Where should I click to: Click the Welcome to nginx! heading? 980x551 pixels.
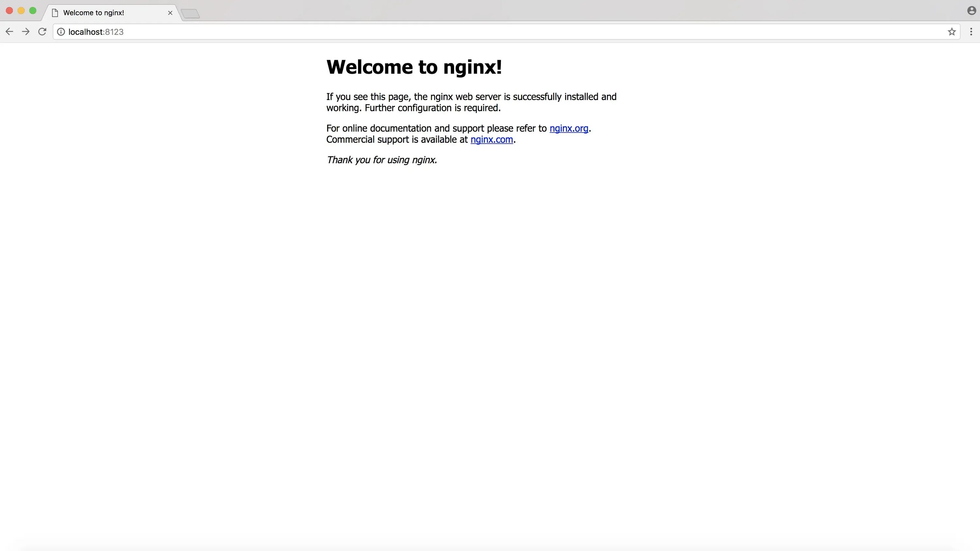pyautogui.click(x=414, y=67)
